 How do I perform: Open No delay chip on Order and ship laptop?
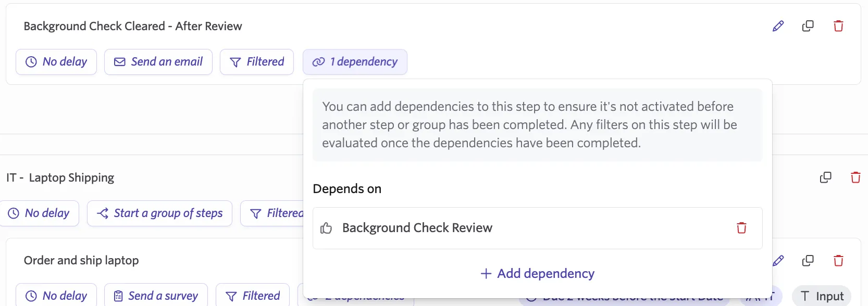56,295
